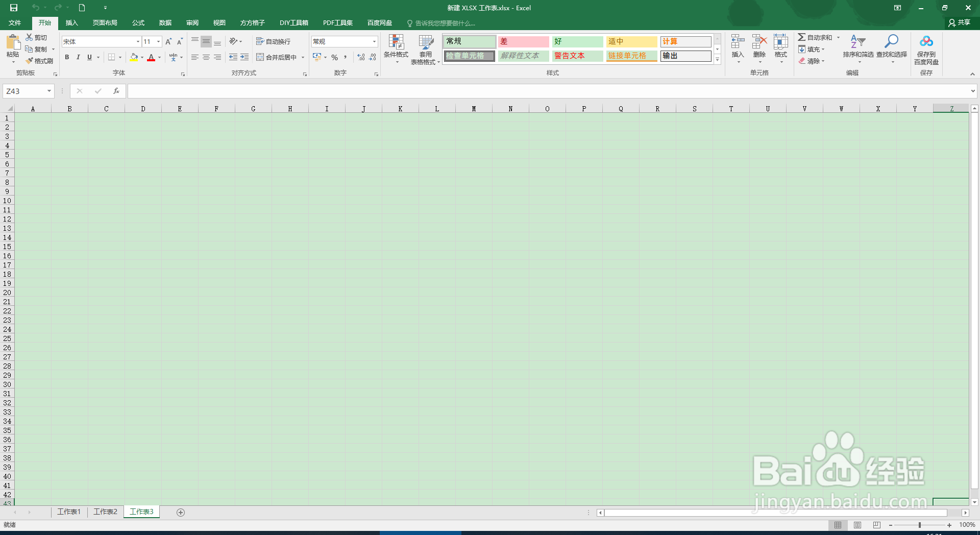Viewport: 980px width, 535px height.
Task: Expand Merge and Center options arrow
Action: [303, 57]
